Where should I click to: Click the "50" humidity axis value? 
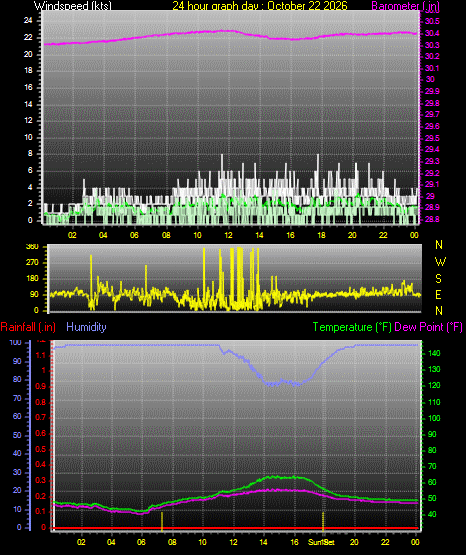click(17, 435)
